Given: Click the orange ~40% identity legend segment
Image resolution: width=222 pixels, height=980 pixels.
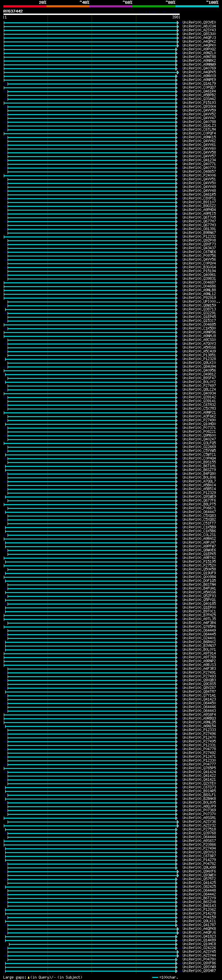Looking at the screenshot, I should [68, 6].
